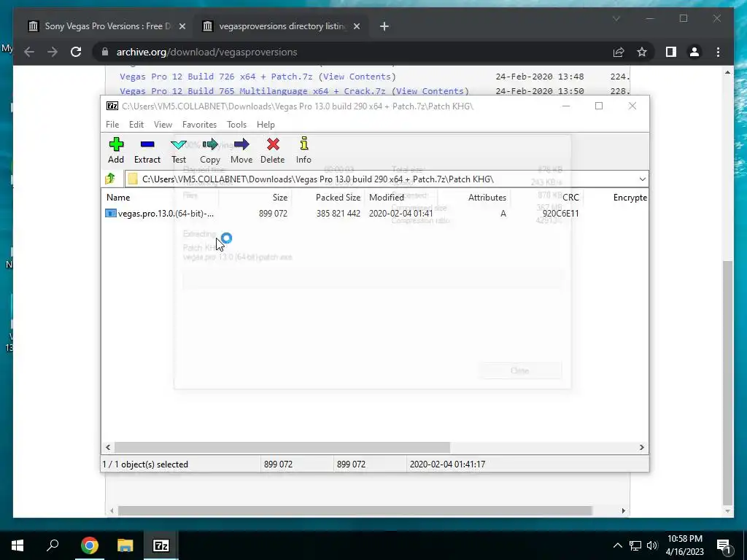Click Chrome's back arrow
Image resolution: width=747 pixels, height=560 pixels.
tap(29, 52)
